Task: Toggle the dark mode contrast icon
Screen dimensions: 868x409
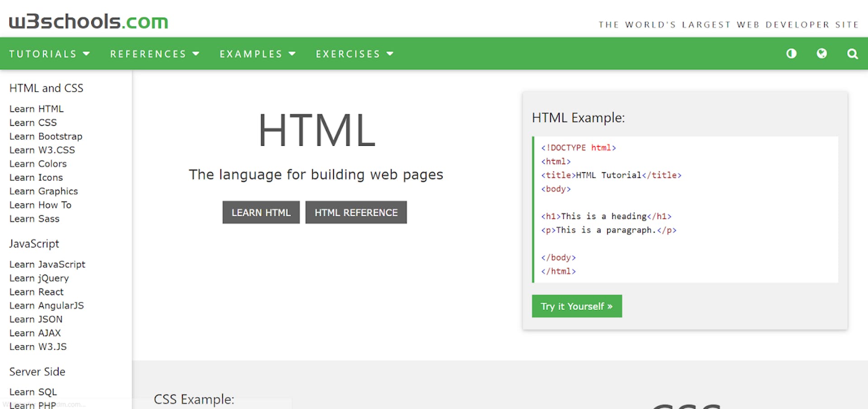Action: tap(791, 54)
